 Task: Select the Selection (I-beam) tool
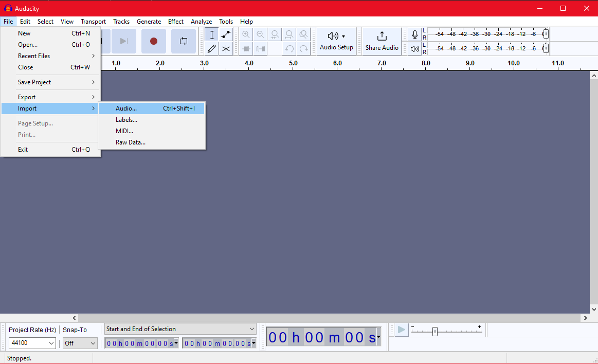click(x=212, y=34)
